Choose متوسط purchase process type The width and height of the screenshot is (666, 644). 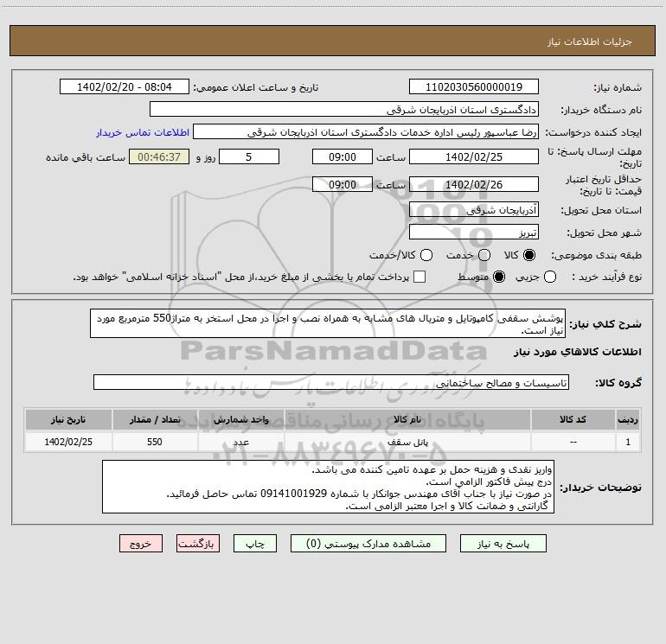click(x=499, y=277)
